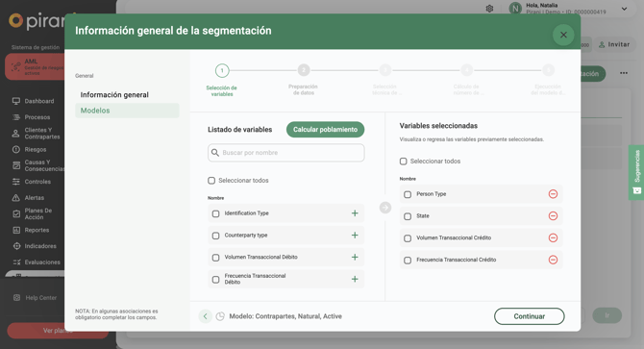Click the transfer arrow between variable lists
Viewport: 644px width, 349px height.
click(385, 208)
